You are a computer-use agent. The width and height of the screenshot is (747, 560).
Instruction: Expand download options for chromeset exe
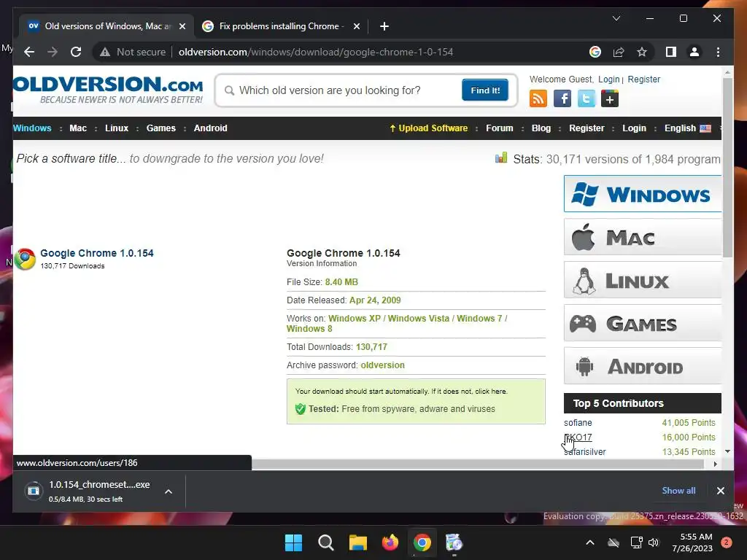[x=169, y=491]
